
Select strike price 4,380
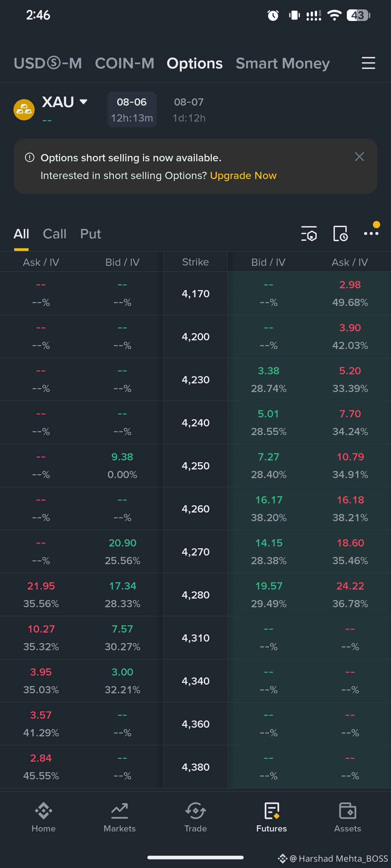[195, 767]
